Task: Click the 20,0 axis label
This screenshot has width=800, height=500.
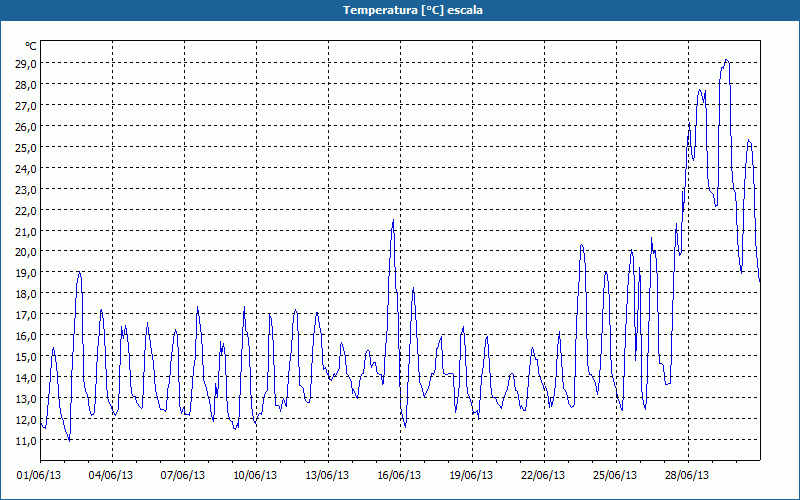Action: (25, 252)
